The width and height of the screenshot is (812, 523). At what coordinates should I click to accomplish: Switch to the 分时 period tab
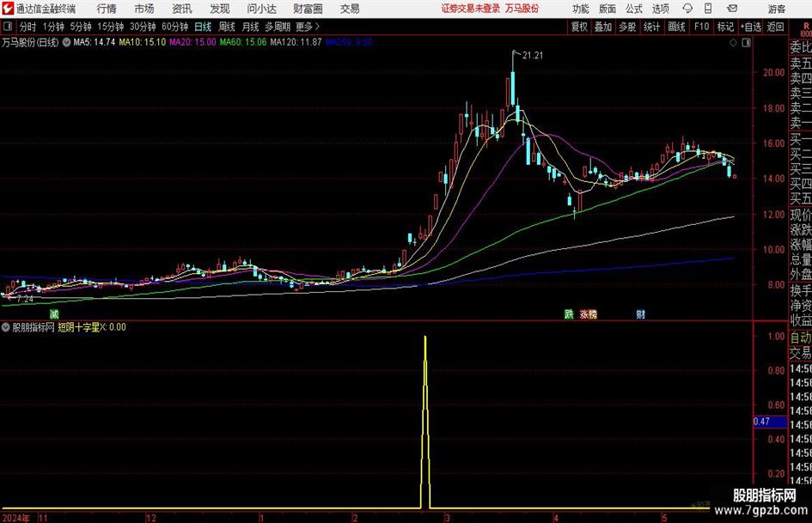pos(27,27)
